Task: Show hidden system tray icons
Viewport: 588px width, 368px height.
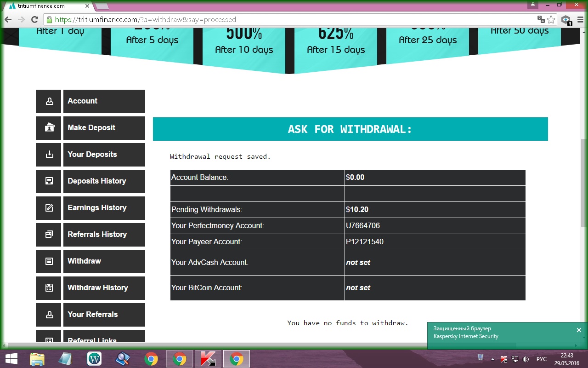Action: 492,359
